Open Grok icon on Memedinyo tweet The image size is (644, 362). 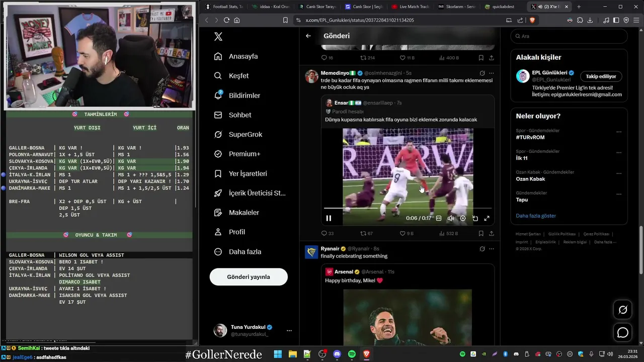click(482, 73)
